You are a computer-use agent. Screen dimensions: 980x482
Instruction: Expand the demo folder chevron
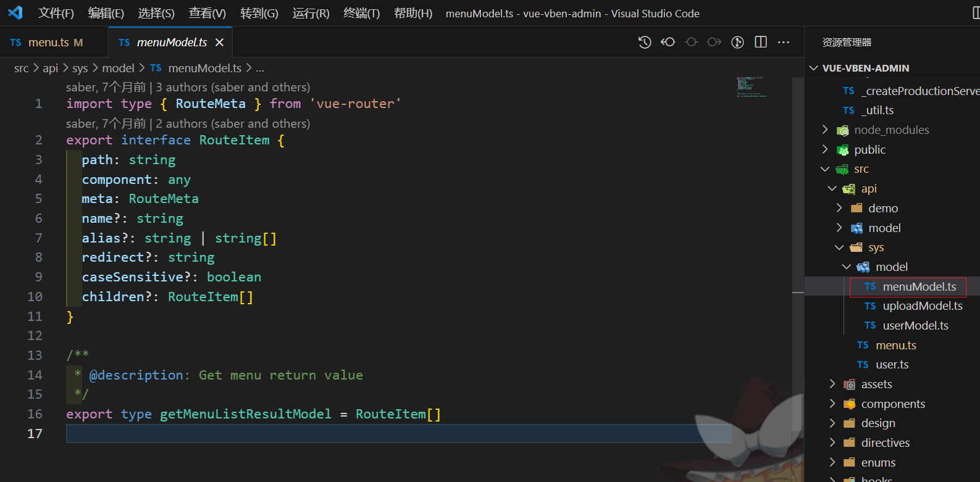(839, 208)
